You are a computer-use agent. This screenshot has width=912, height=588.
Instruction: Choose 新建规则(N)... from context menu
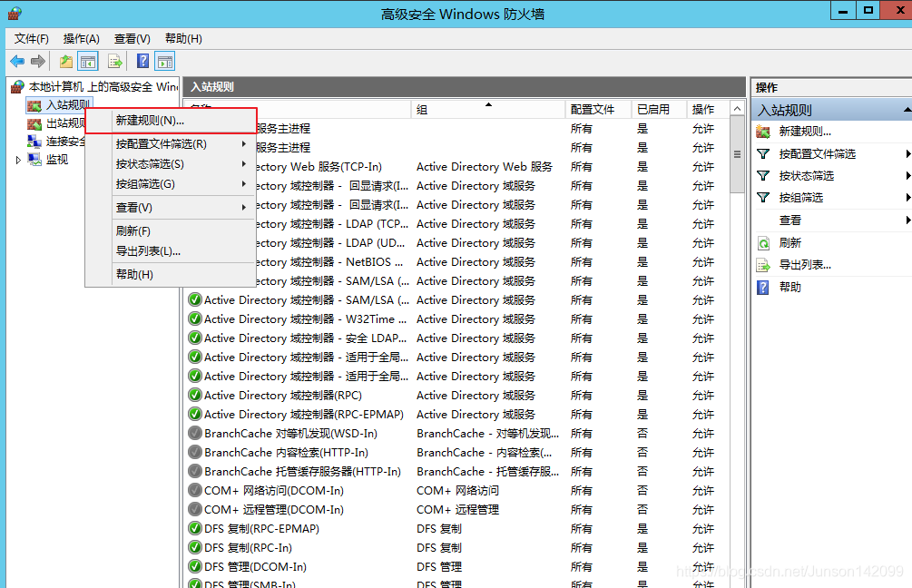click(171, 121)
